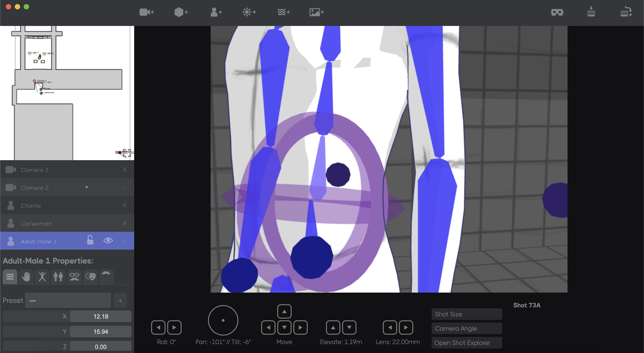Viewport: 644px width, 353px height.
Task: Save the shot to storyboard
Action: click(x=591, y=12)
